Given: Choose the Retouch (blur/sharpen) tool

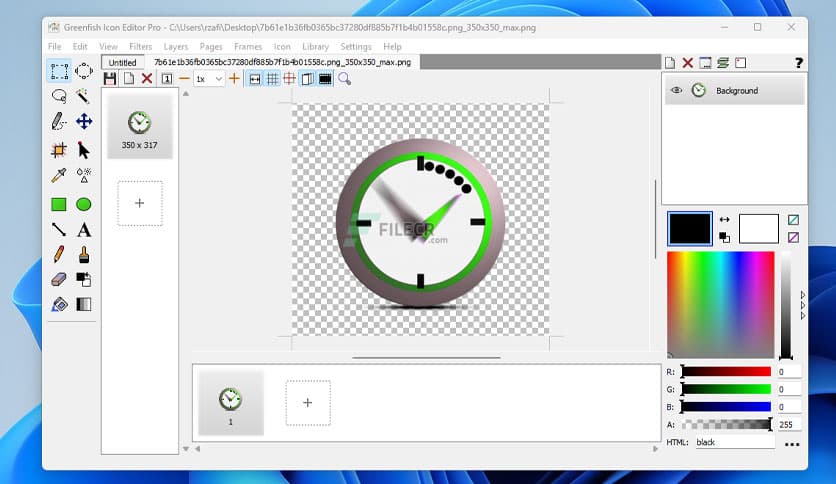Looking at the screenshot, I should (84, 175).
